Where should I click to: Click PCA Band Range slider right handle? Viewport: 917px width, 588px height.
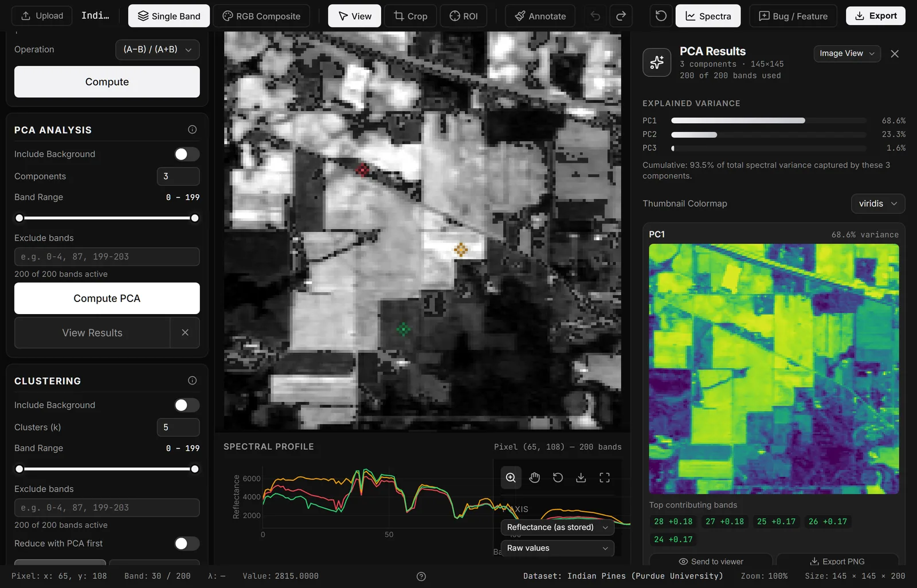point(195,218)
